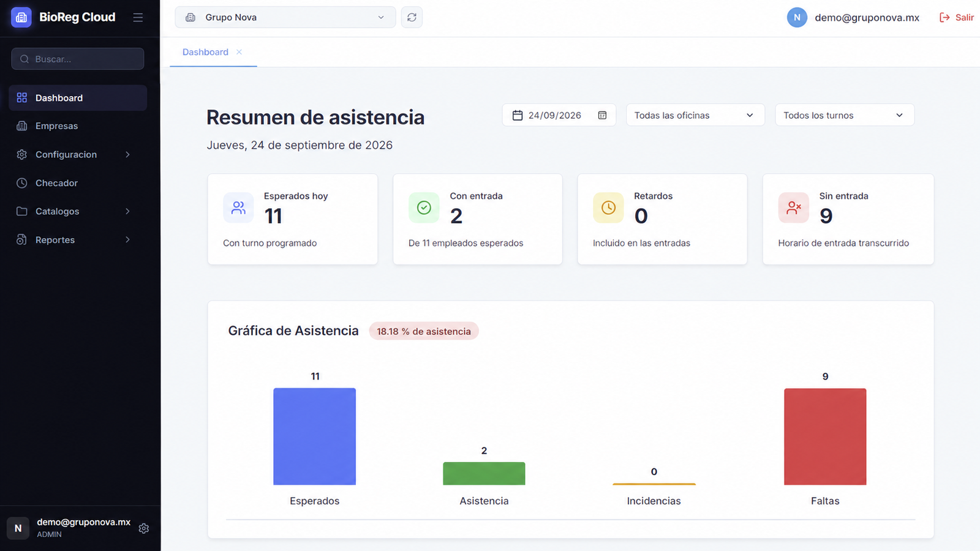Open Checador in the sidebar
This screenshot has height=551, width=980.
click(x=78, y=183)
